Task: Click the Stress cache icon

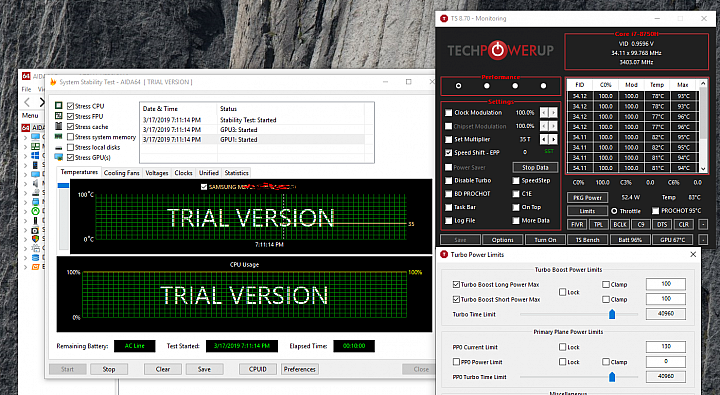Action: click(x=59, y=126)
